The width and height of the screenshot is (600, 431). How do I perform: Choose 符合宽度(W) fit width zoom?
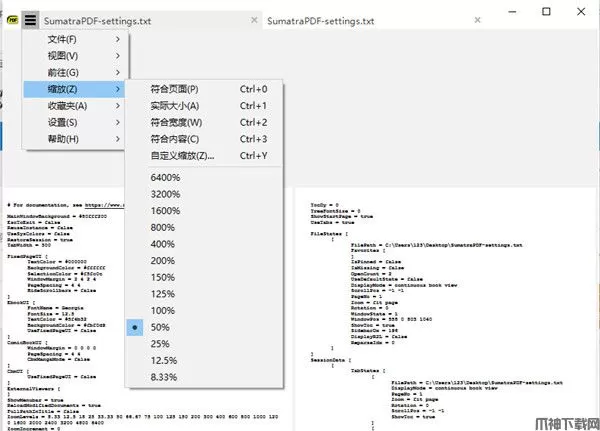pyautogui.click(x=205, y=122)
